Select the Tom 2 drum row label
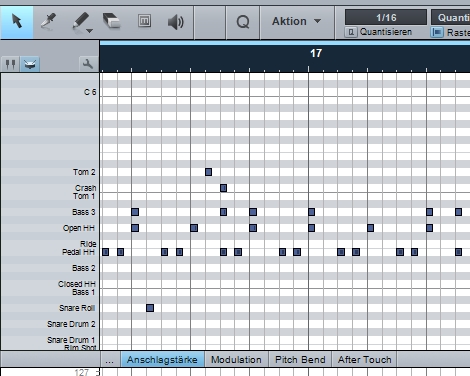Viewport: 470px width, 376px height. point(84,172)
